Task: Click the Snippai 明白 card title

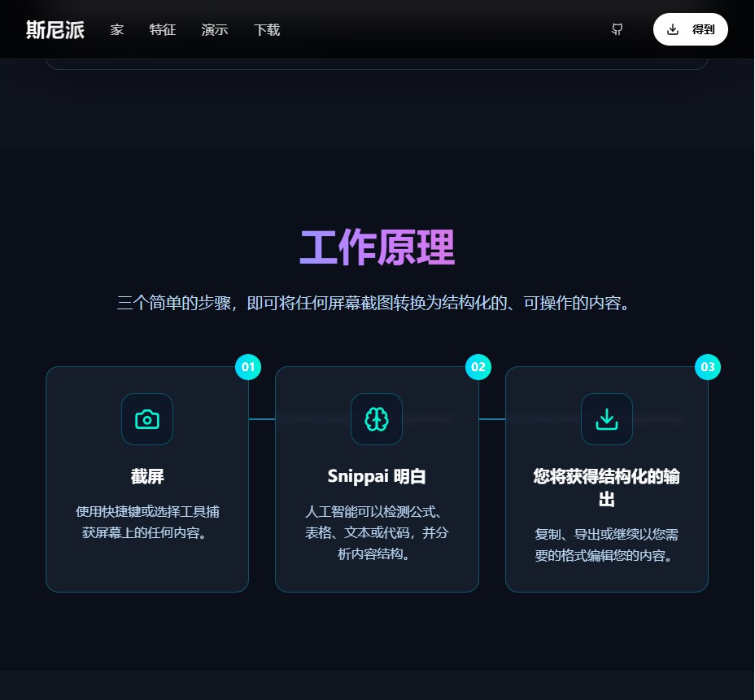Action: 377,476
